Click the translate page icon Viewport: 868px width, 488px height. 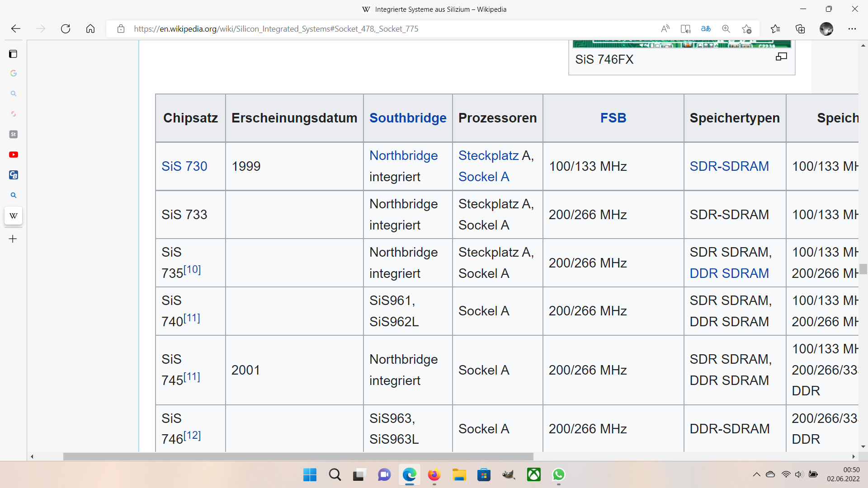(706, 29)
